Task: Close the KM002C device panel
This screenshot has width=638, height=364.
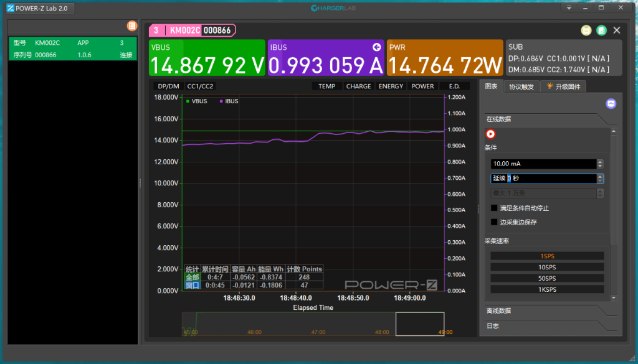Action: pyautogui.click(x=617, y=30)
